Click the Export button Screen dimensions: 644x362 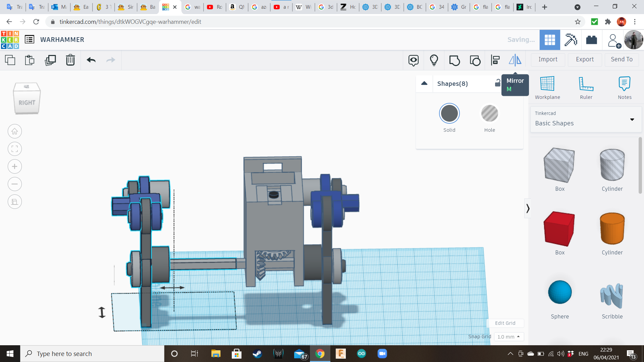tap(585, 59)
